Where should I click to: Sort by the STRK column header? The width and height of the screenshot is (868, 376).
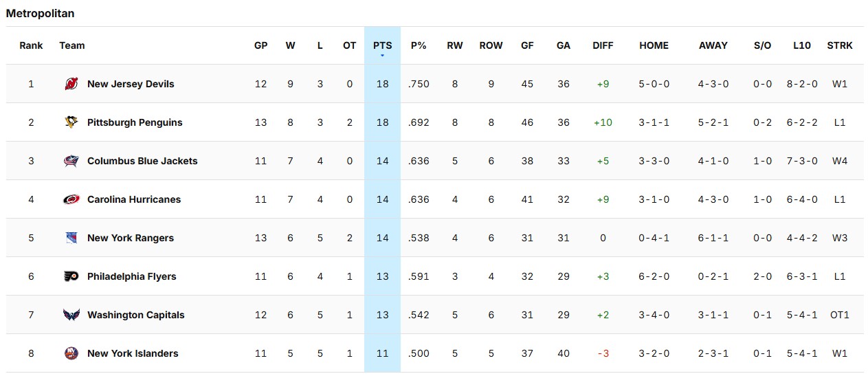(x=839, y=45)
